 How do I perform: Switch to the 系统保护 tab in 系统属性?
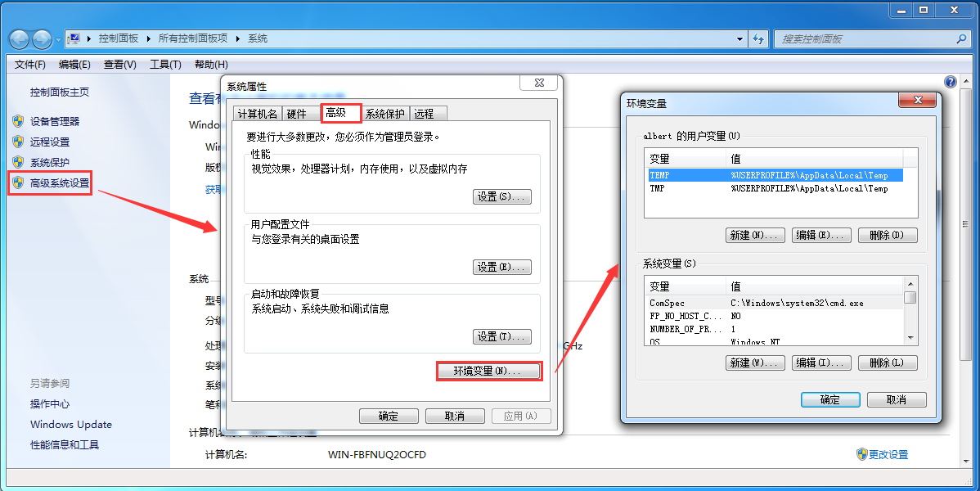[385, 114]
